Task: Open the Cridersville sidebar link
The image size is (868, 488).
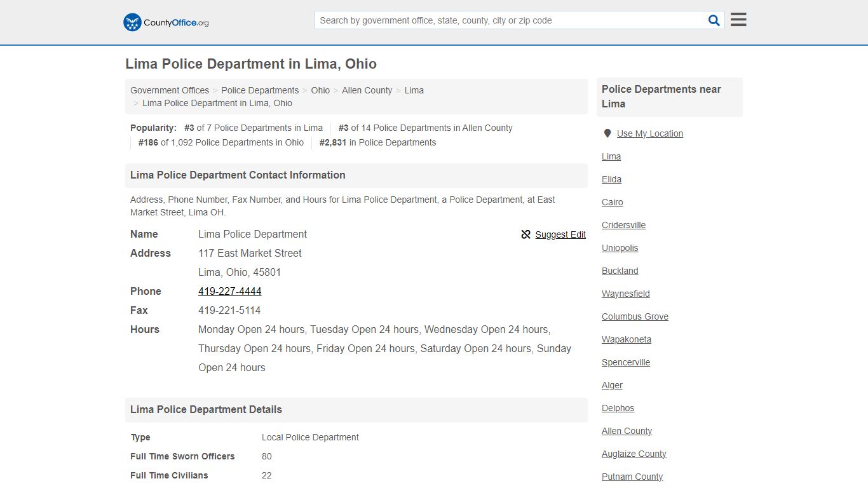Action: 624,225
